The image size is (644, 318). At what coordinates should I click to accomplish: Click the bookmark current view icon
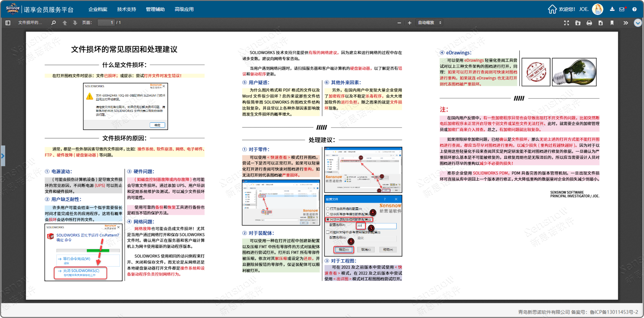(x=612, y=23)
